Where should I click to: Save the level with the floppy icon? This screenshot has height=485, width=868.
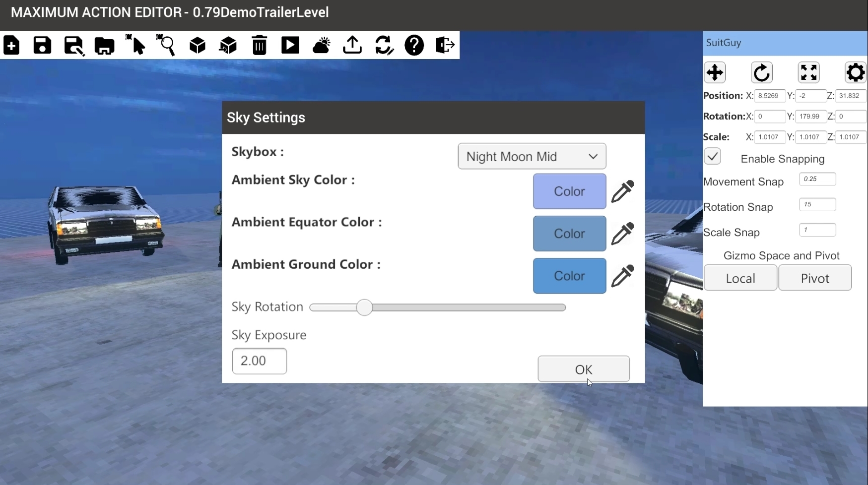42,45
